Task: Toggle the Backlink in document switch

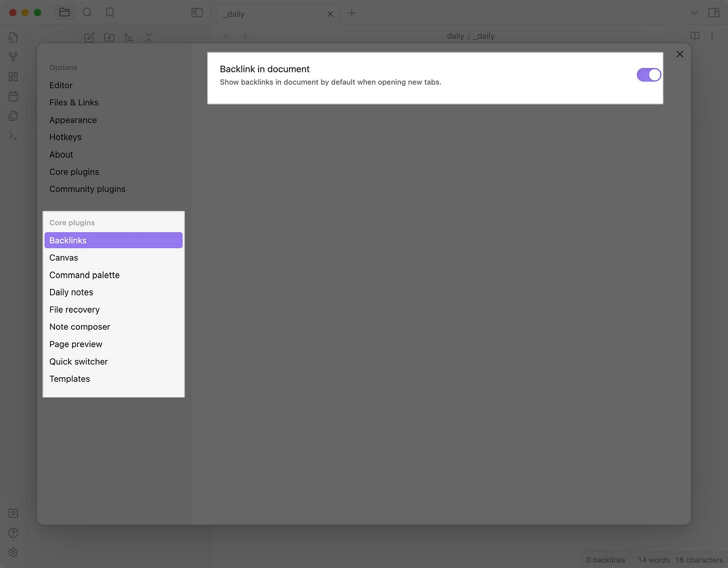Action: (x=649, y=75)
